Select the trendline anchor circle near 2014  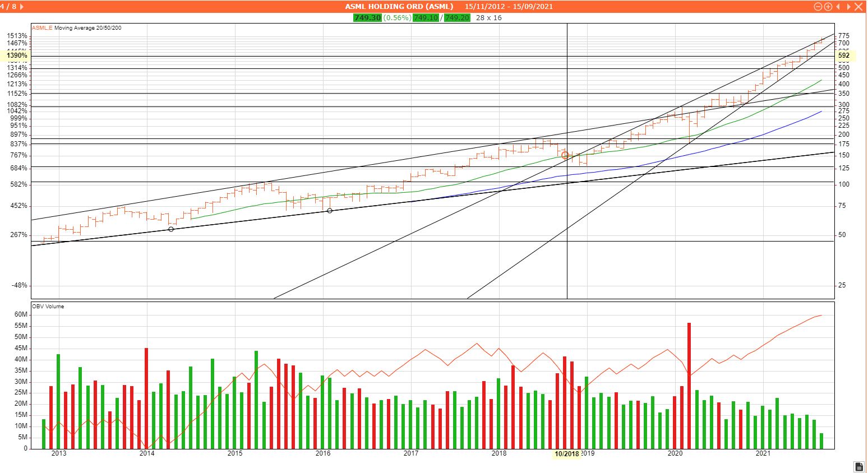(x=171, y=229)
